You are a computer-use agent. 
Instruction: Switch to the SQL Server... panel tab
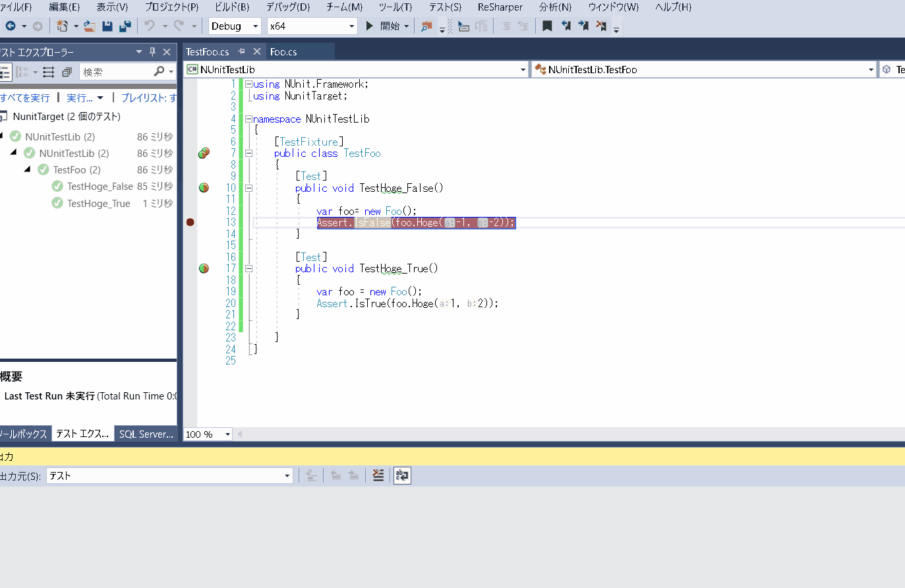tap(146, 434)
